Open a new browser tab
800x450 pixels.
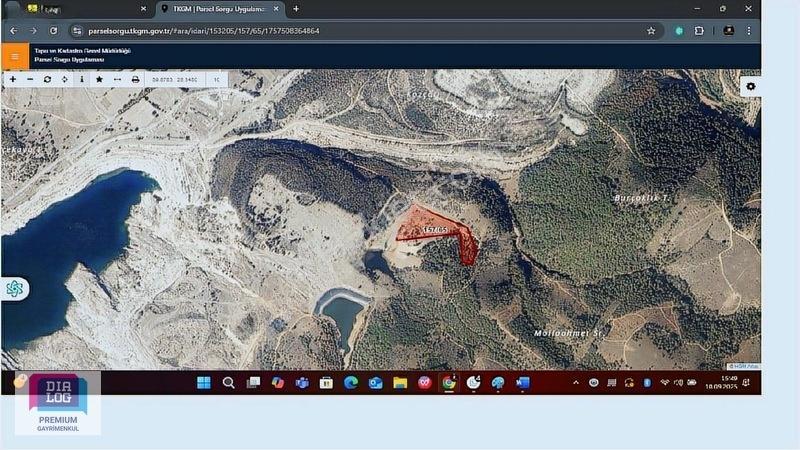pyautogui.click(x=296, y=9)
